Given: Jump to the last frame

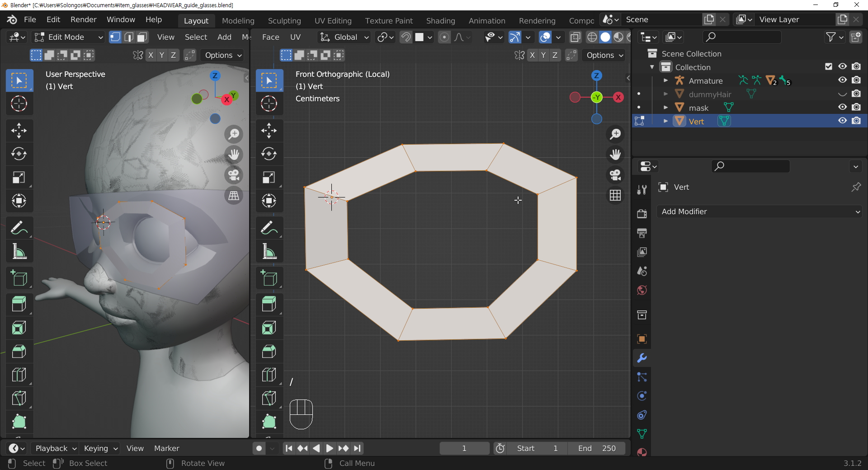Looking at the screenshot, I should [358, 448].
